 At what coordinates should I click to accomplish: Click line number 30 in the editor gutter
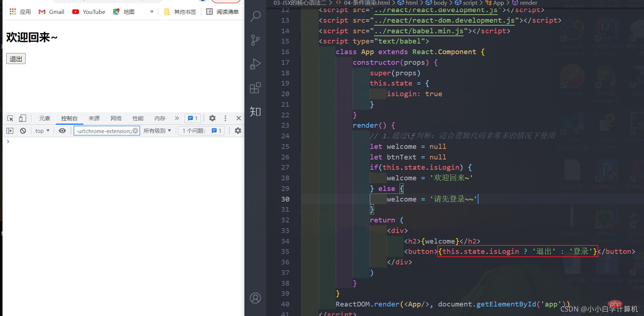(285, 199)
